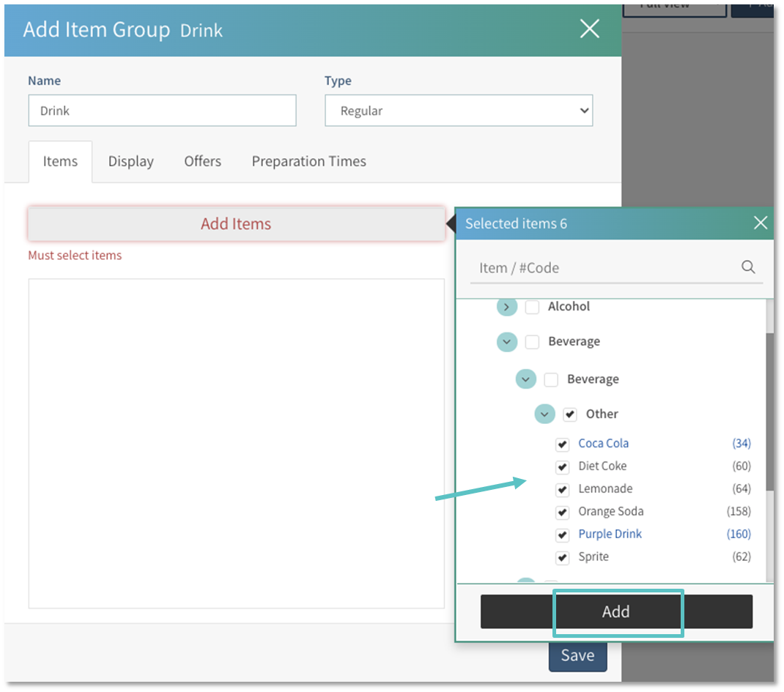Open the Offers tab

click(x=202, y=161)
